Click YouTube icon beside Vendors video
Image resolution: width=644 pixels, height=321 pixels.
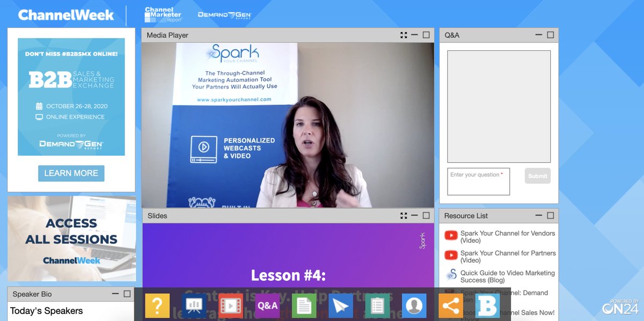(x=451, y=235)
